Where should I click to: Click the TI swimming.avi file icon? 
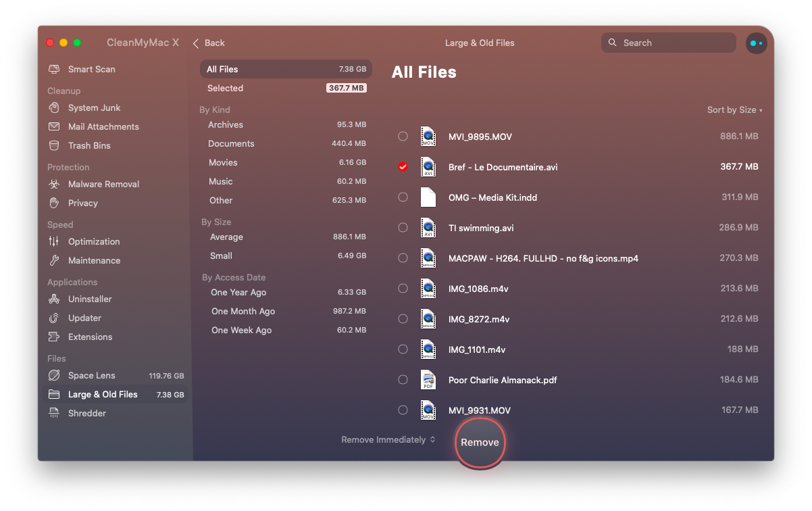tap(428, 228)
